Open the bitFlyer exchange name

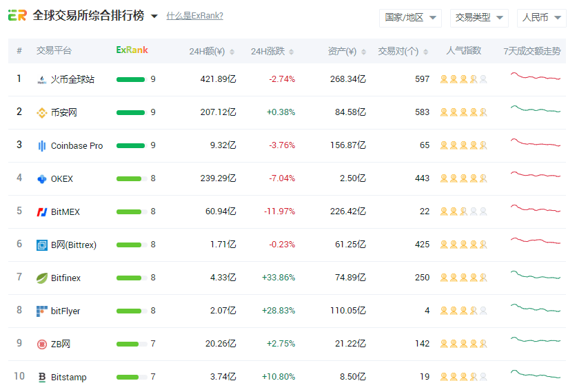pos(65,311)
